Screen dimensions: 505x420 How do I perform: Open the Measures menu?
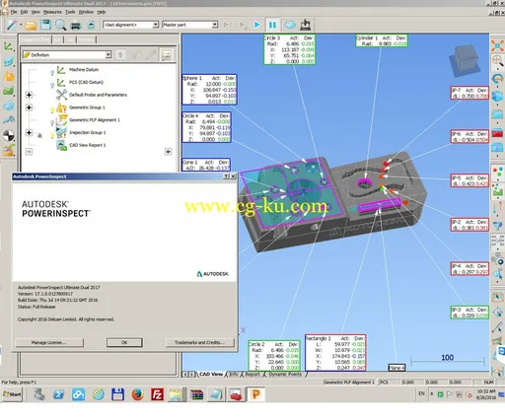[x=52, y=12]
